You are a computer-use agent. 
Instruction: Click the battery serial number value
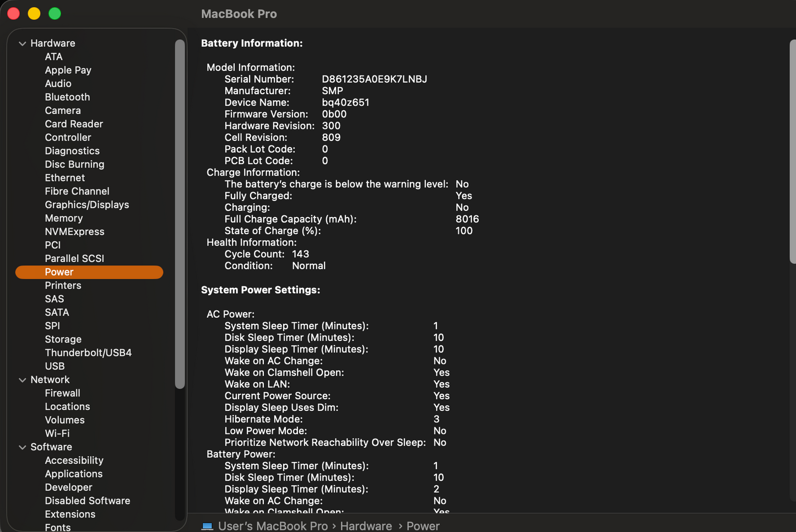(x=374, y=79)
